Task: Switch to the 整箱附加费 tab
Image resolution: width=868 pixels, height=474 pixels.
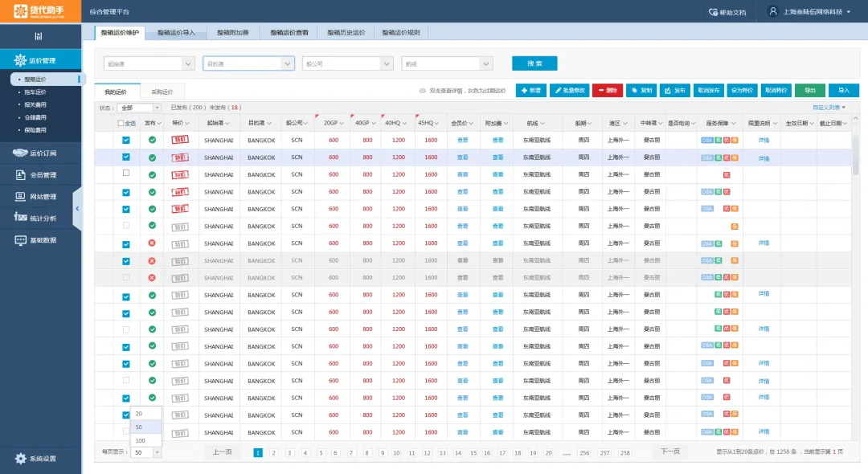Action: coord(232,33)
